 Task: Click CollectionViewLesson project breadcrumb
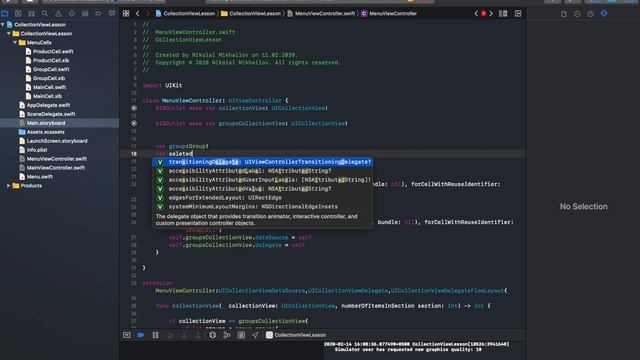pyautogui.click(x=185, y=13)
